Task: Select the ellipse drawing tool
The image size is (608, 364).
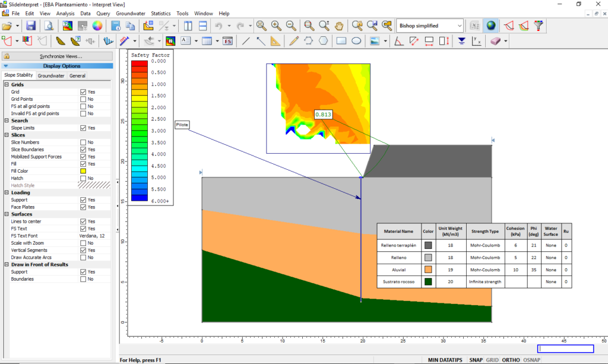Action: point(356,41)
